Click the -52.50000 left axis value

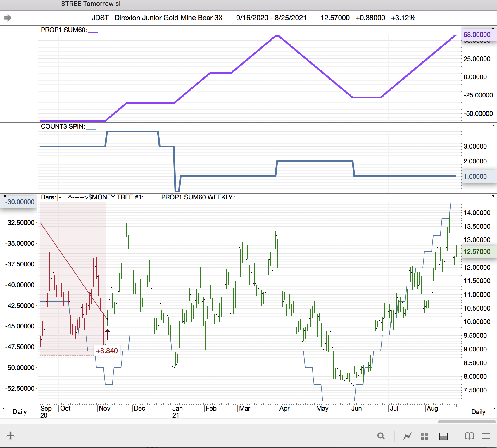tap(20, 388)
